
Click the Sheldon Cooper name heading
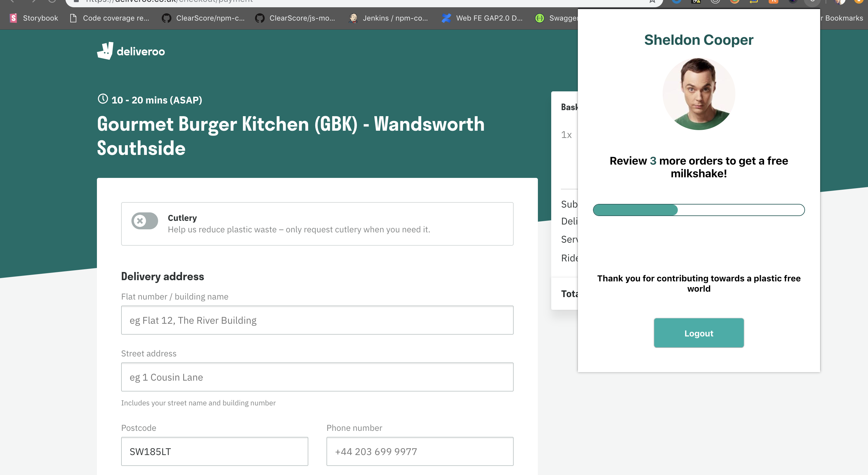pos(698,40)
